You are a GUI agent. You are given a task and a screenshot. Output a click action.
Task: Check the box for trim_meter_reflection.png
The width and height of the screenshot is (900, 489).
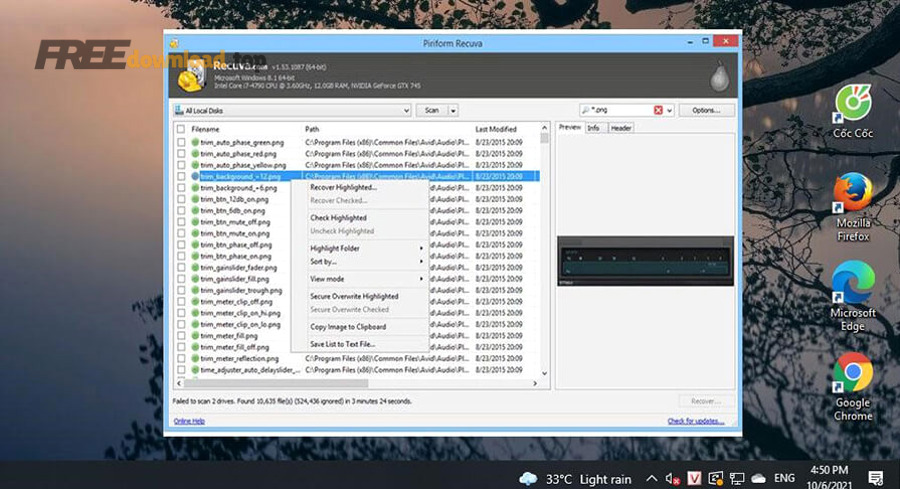pos(181,359)
